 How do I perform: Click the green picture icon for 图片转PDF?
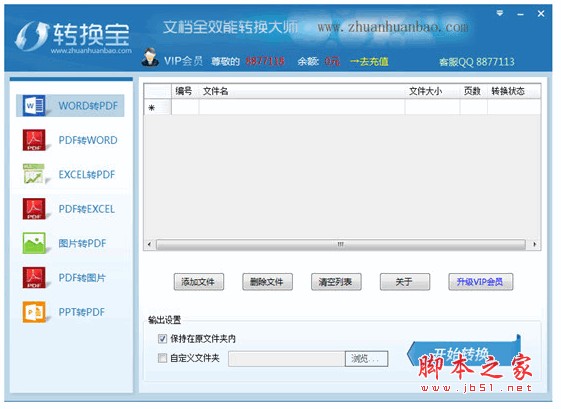pyautogui.click(x=34, y=243)
